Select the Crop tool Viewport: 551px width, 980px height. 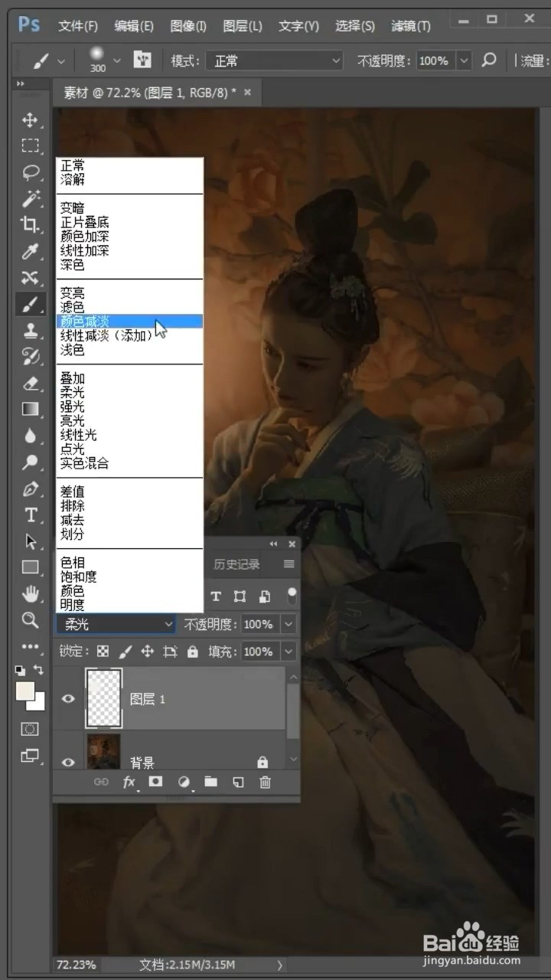[30, 224]
